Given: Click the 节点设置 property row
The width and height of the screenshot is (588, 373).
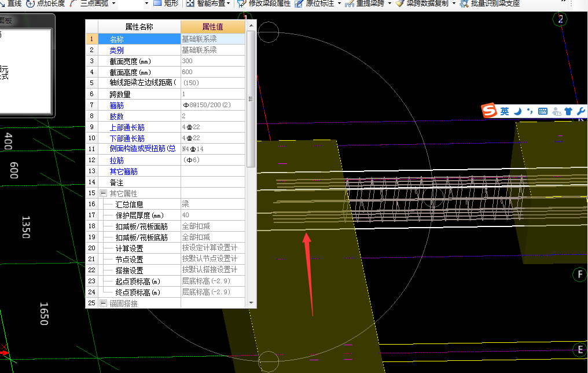Looking at the screenshot, I should [x=166, y=259].
